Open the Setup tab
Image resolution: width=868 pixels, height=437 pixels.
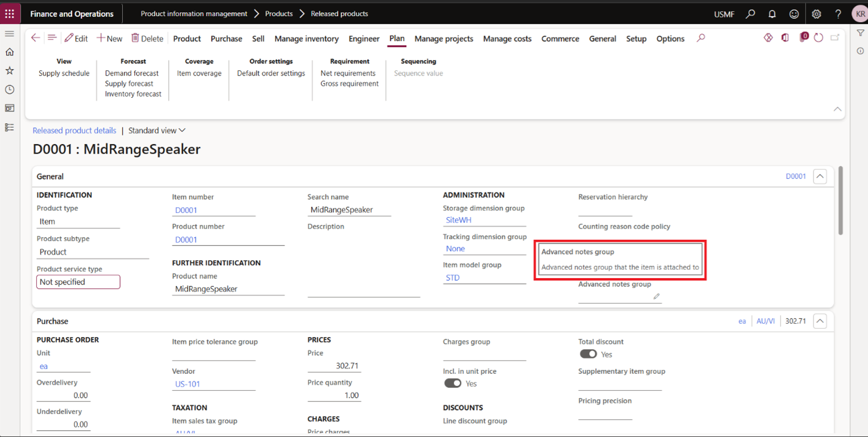636,39
